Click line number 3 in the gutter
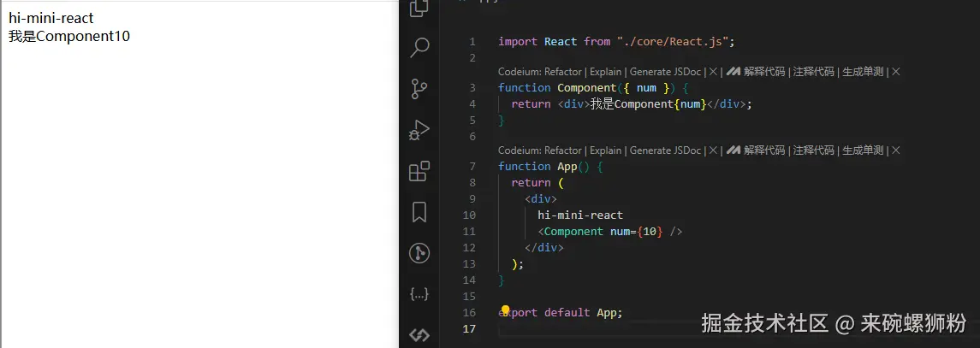The image size is (980, 348). tap(472, 88)
